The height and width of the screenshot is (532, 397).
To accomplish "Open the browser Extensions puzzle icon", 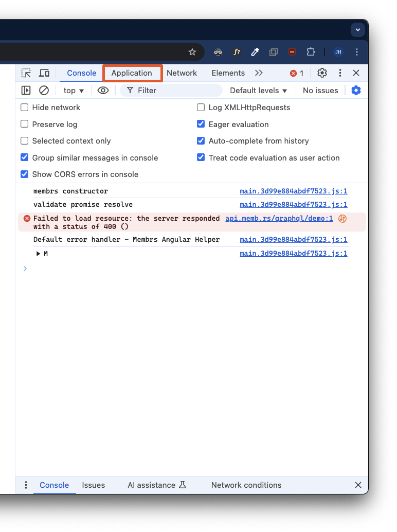I will coord(311,52).
